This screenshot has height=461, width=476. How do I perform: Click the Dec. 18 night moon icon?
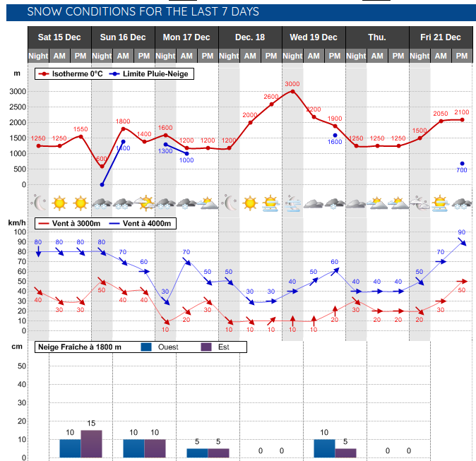(230, 203)
